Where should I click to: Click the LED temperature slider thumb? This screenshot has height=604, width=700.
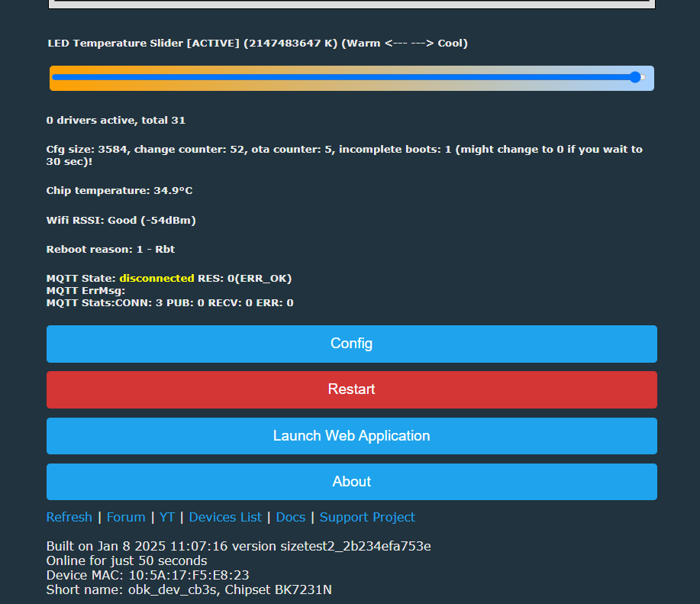[x=635, y=77]
